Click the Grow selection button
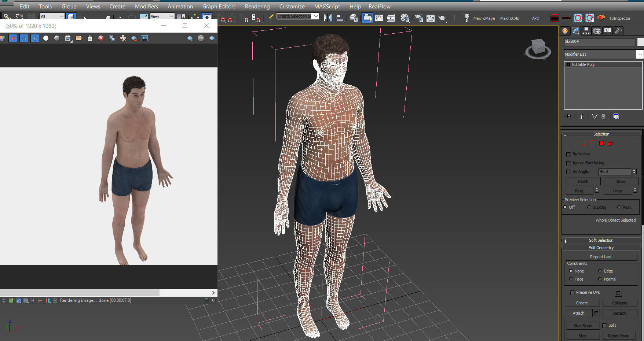Screen dimensions: 644x341 [621, 181]
